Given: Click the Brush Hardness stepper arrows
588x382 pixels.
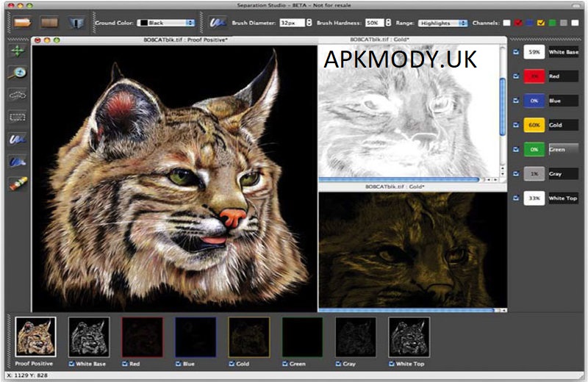Looking at the screenshot, I should pyautogui.click(x=388, y=23).
